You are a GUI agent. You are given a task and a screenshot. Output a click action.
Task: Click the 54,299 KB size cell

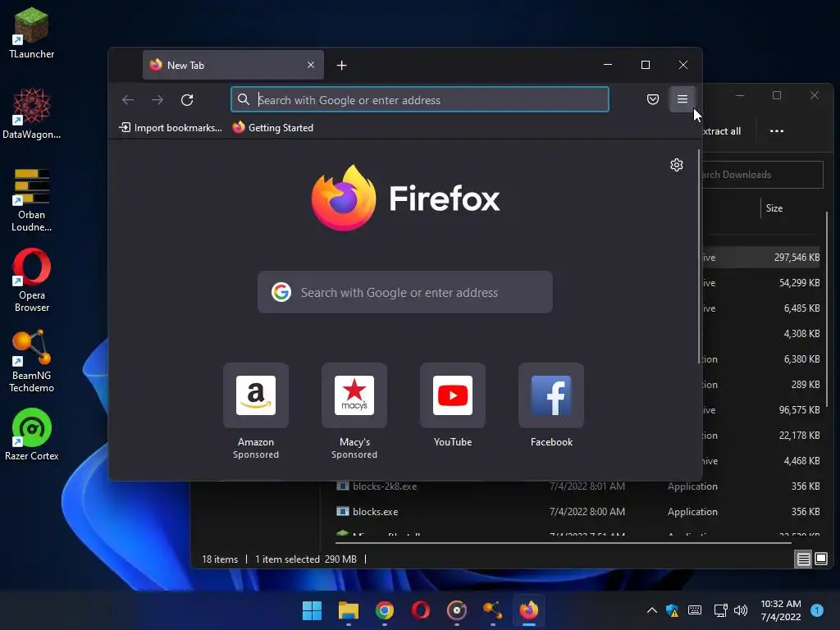tap(799, 283)
